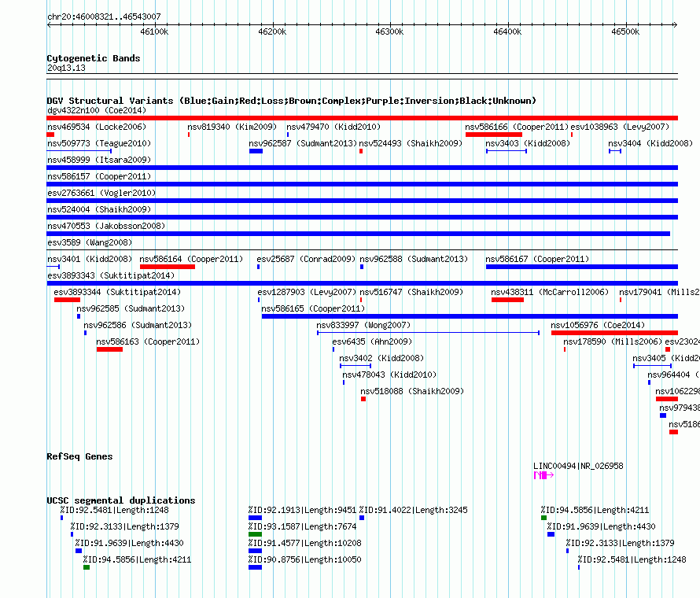Open esv6435 (Ahn2009) variant
Screen dimensions: 700x598
pos(372,341)
